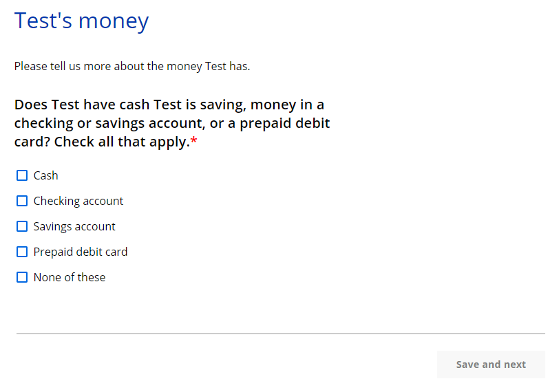Click the "Checking account" label text
The width and height of the screenshot is (559, 392).
click(x=78, y=201)
